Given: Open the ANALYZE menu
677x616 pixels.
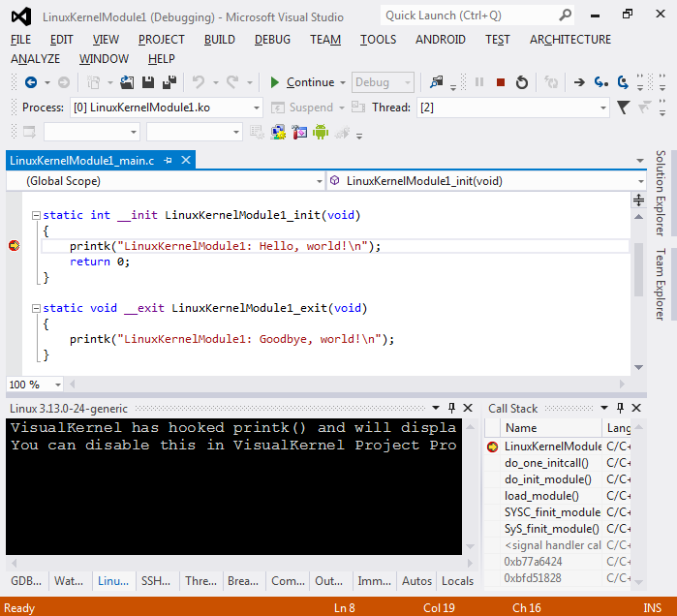Looking at the screenshot, I should tap(35, 58).
